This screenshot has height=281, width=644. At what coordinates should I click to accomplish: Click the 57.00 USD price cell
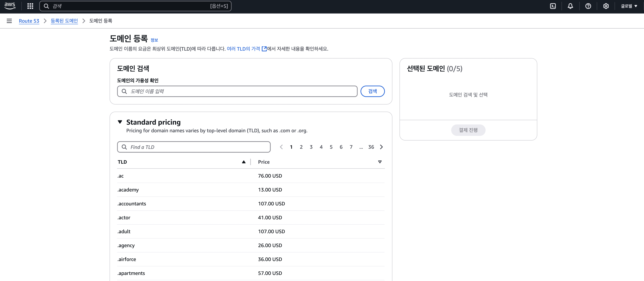(270, 273)
